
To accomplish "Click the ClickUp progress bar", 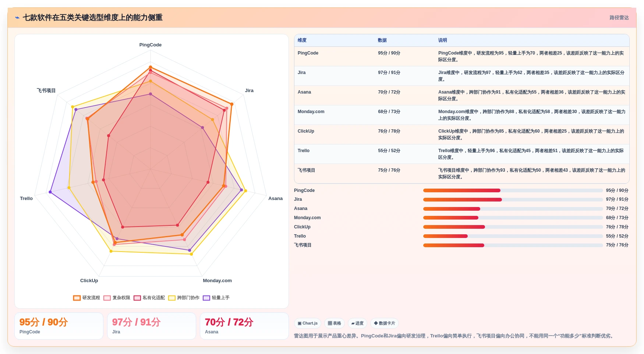I will [513, 227].
